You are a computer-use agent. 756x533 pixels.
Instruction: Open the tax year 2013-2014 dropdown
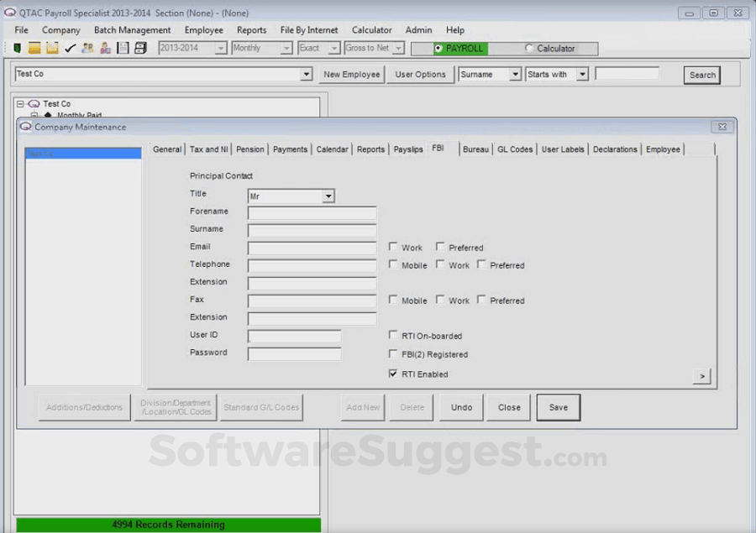[x=222, y=48]
